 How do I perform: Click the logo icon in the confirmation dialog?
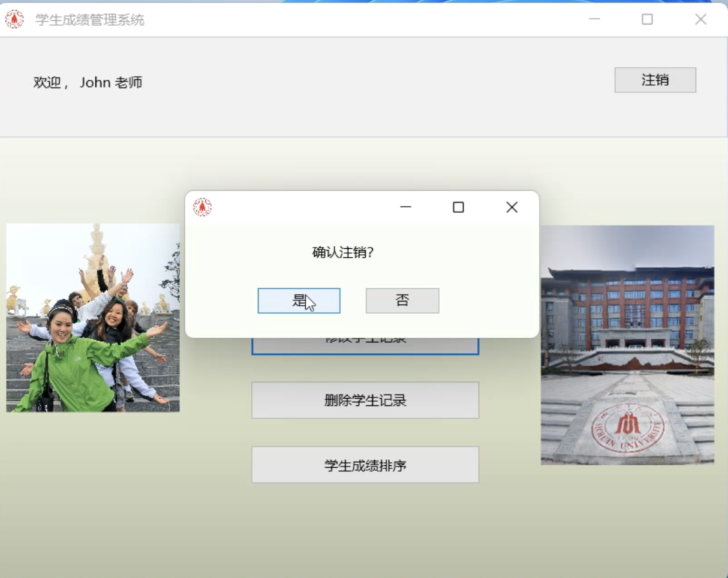(202, 207)
